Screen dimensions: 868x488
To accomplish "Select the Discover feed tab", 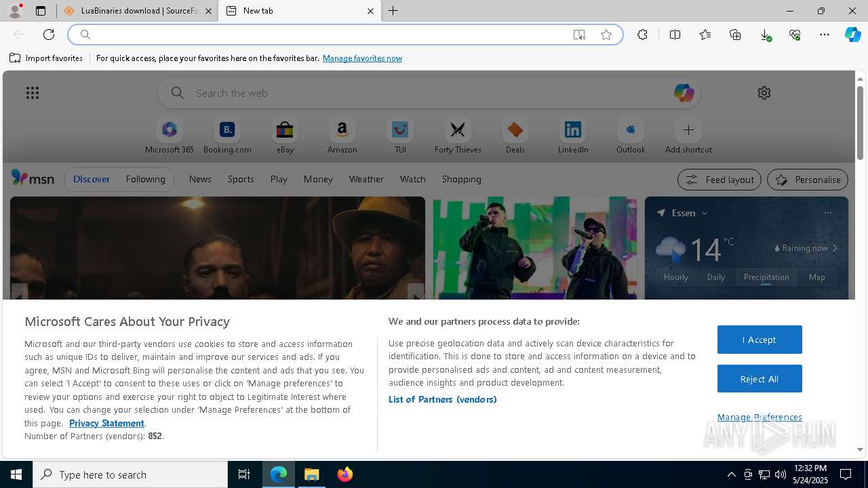I will point(92,179).
